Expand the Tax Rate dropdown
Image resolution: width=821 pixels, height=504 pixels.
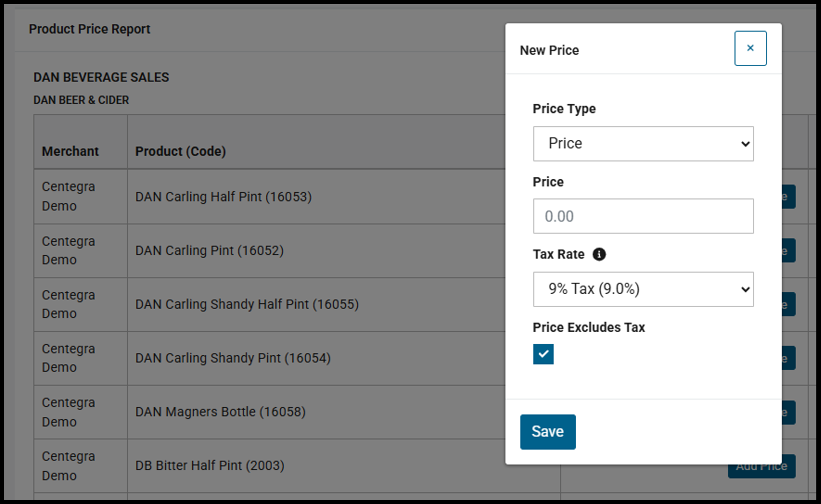643,289
